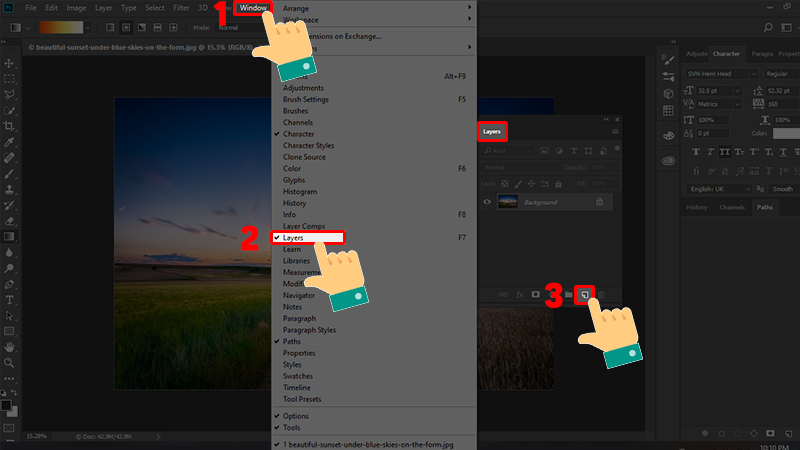Image resolution: width=800 pixels, height=450 pixels.
Task: Uncheck Paths in Window menu
Action: pos(292,341)
